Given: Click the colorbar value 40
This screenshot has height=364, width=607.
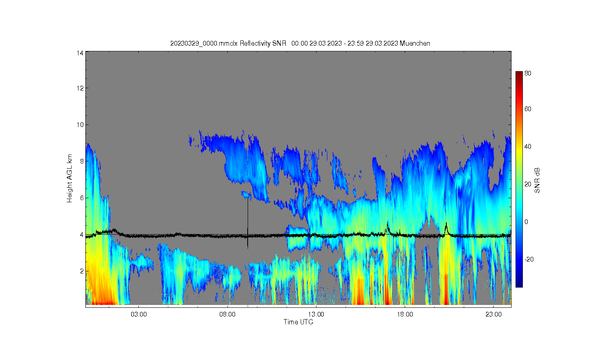Looking at the screenshot, I should point(528,146).
